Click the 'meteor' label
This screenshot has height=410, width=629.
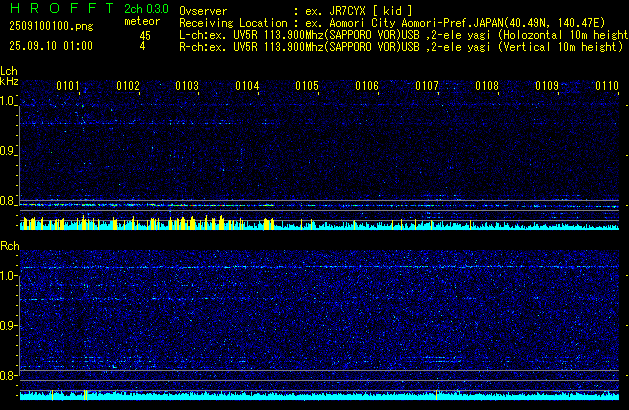tap(142, 21)
